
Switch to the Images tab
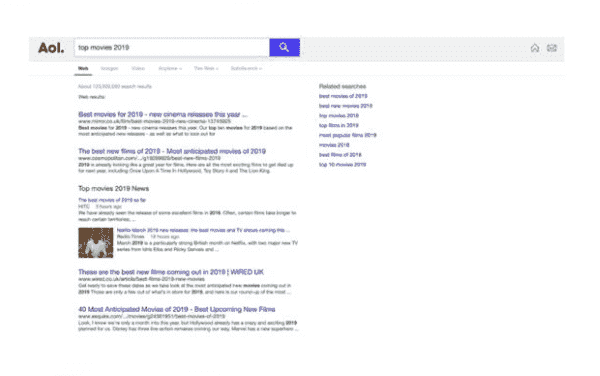[x=109, y=68]
